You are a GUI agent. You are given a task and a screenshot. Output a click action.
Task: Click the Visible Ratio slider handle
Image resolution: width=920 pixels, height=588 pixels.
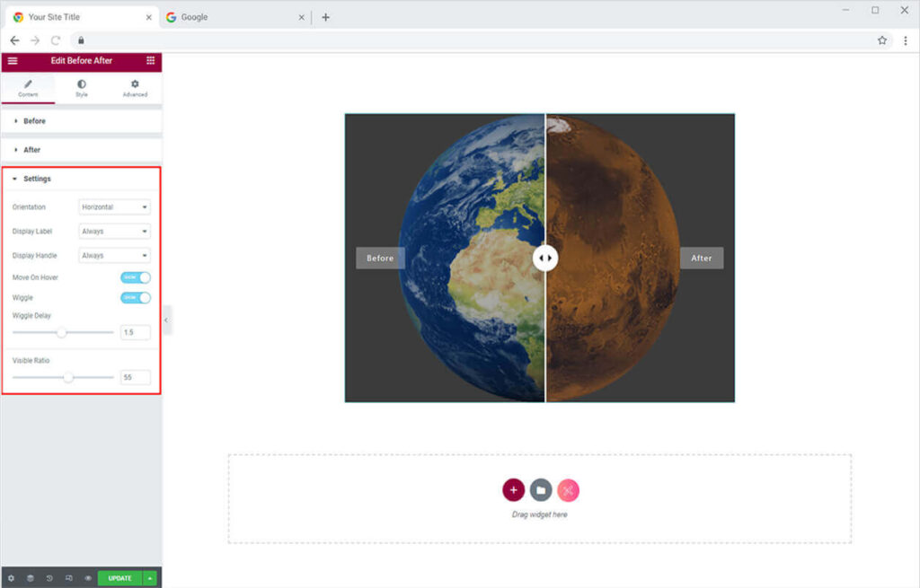point(68,377)
